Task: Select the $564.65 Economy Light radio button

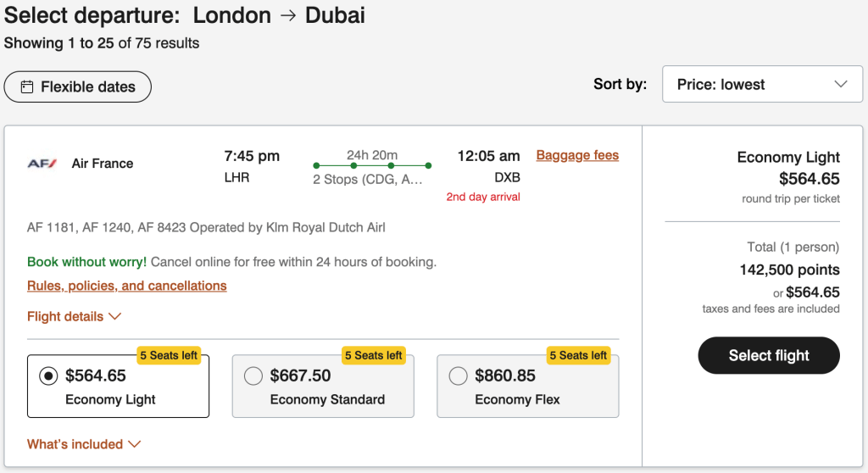Action: [49, 376]
